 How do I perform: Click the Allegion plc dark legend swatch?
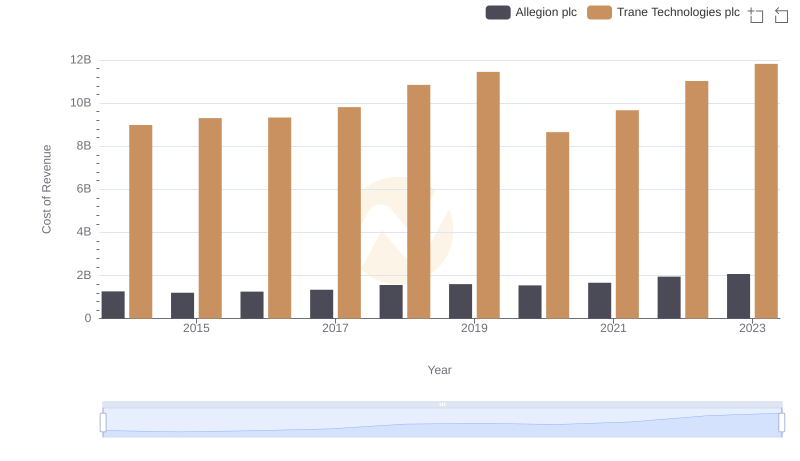[x=498, y=12]
